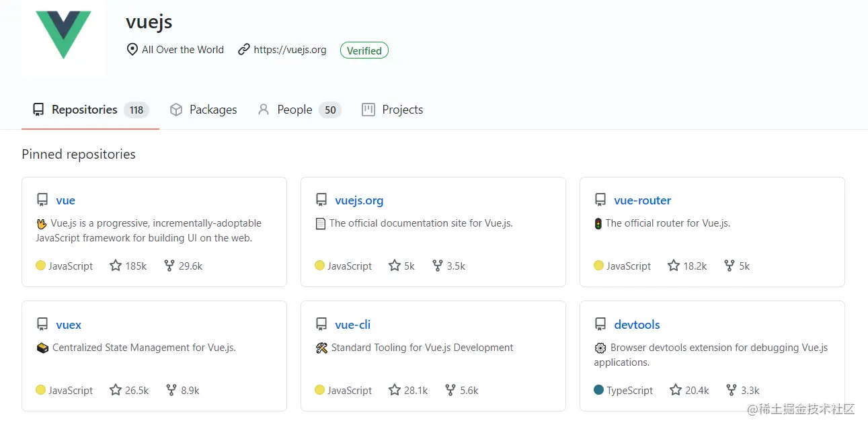Screen dimensions: 868x429
Task: Select the Repositories tab
Action: [90, 110]
